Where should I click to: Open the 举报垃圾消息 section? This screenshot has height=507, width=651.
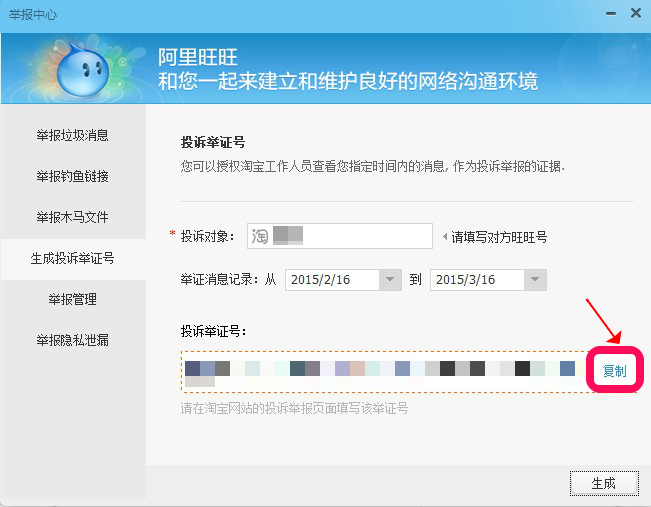pyautogui.click(x=72, y=135)
